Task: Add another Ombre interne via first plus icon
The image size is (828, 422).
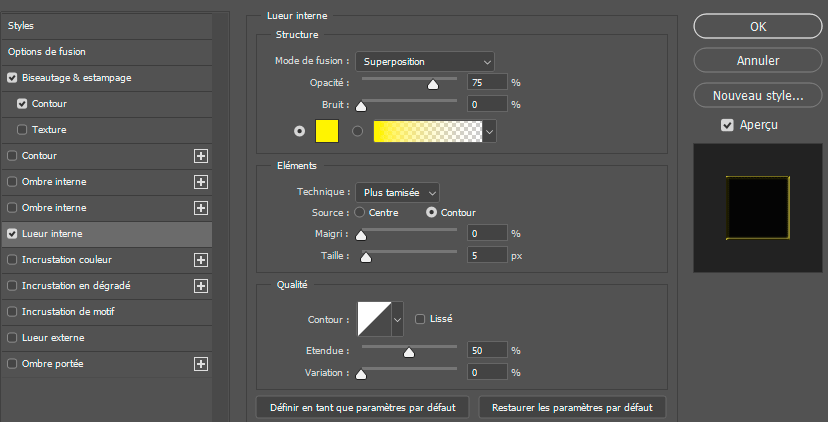Action: (200, 182)
